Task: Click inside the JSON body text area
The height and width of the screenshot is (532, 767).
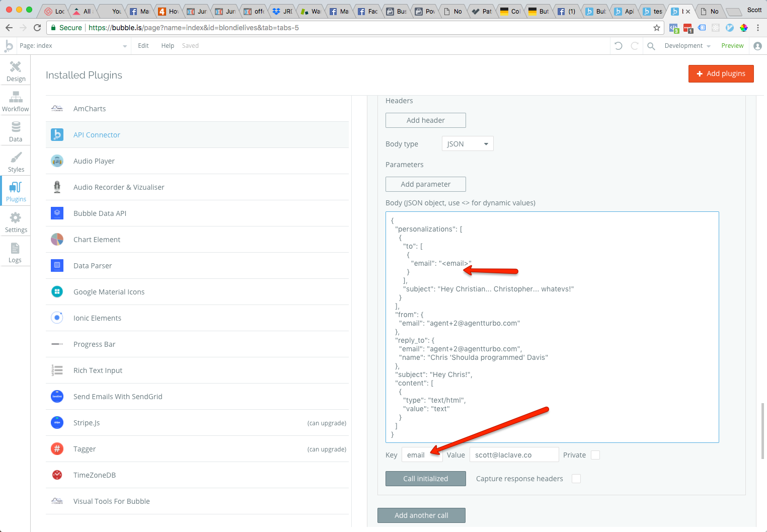Action: (x=552, y=327)
